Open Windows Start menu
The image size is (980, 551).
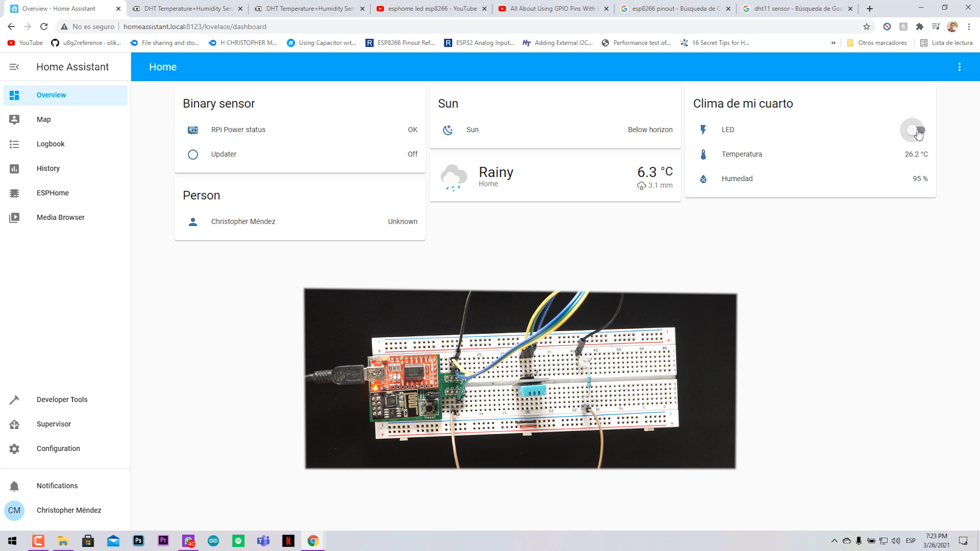pos(12,541)
